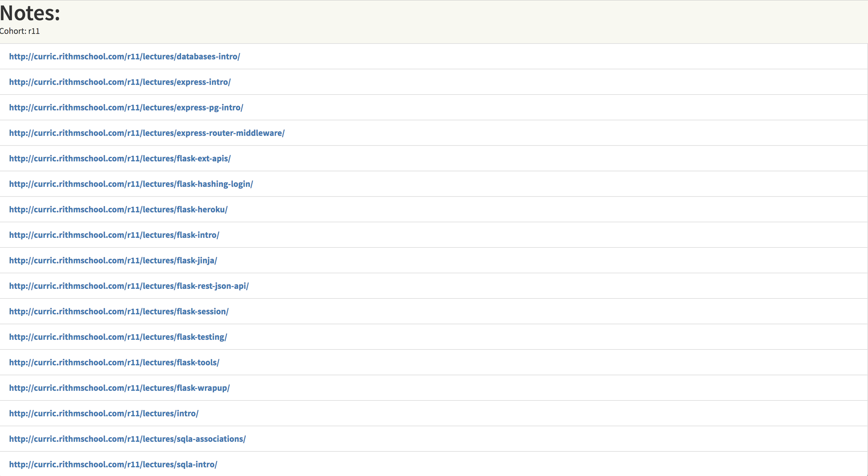Screen dimensions: 868x476
Task: Open the flask-session lecture link
Action: coord(118,312)
